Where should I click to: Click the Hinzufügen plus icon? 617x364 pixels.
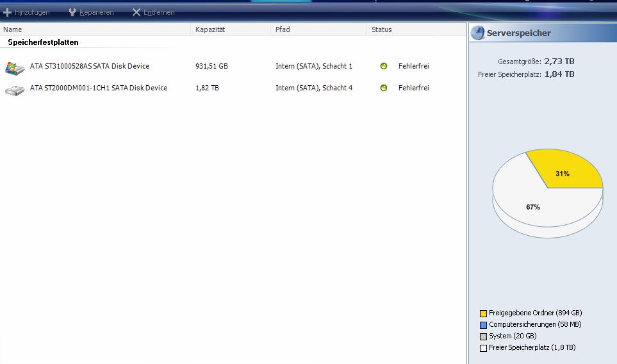point(8,12)
